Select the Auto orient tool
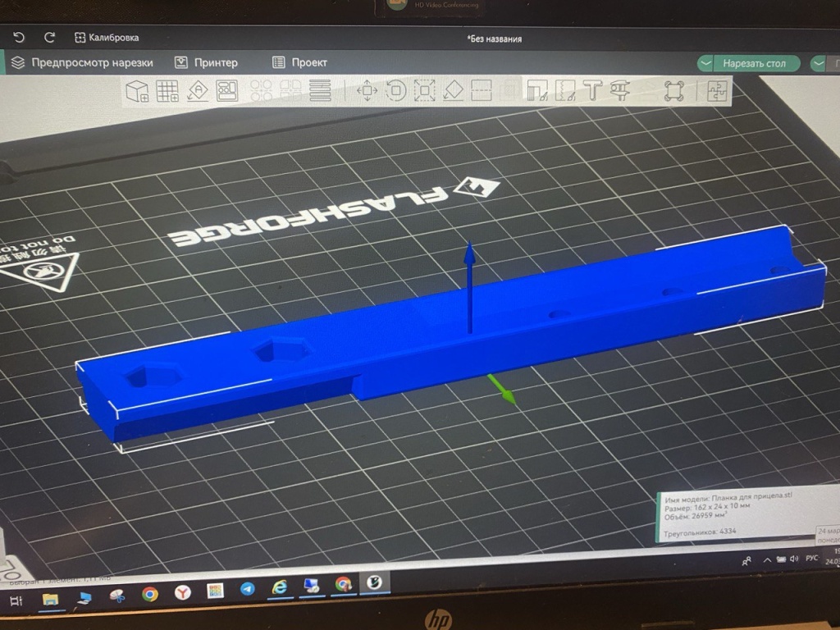The height and width of the screenshot is (630, 840). click(197, 90)
